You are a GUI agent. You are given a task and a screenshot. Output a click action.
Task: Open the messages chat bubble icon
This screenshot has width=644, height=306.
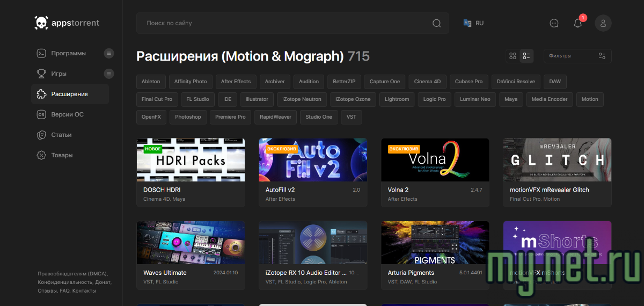(x=554, y=23)
